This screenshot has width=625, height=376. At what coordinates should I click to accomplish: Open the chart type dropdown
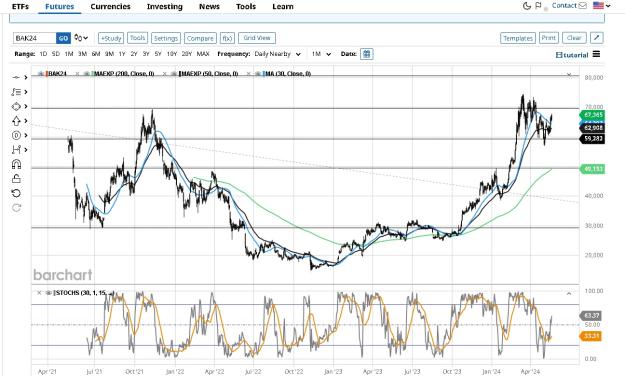pos(81,38)
